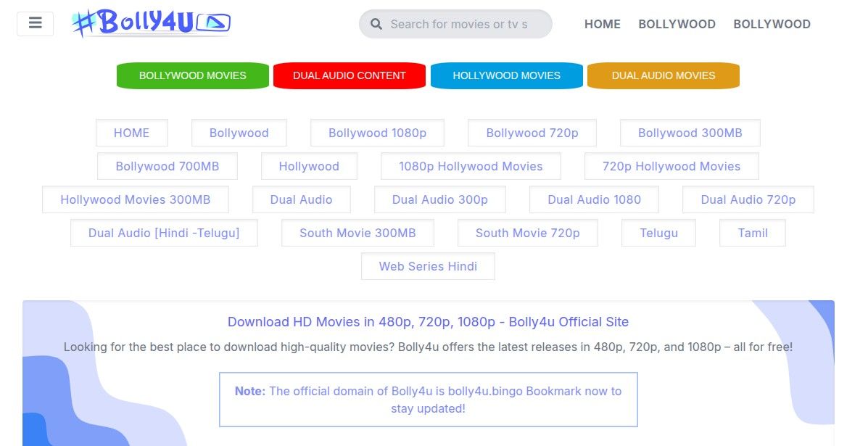Open the Bollywood 1080p category
Image resolution: width=868 pixels, height=446 pixels.
coord(377,133)
